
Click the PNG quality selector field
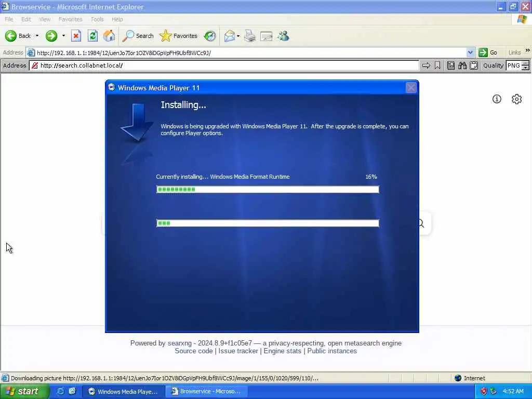click(514, 65)
